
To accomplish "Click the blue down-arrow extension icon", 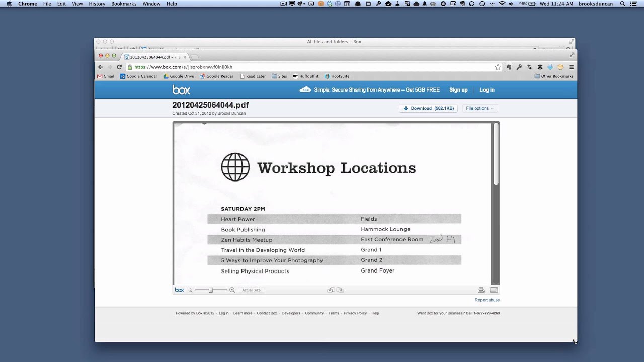I will (x=550, y=67).
